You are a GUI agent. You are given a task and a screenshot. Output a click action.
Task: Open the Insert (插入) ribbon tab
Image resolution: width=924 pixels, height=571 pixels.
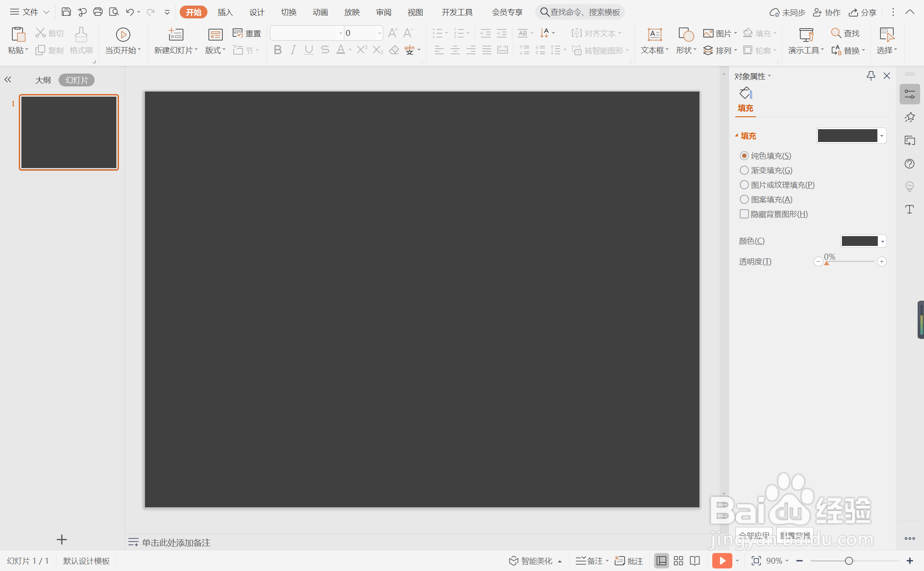click(225, 12)
